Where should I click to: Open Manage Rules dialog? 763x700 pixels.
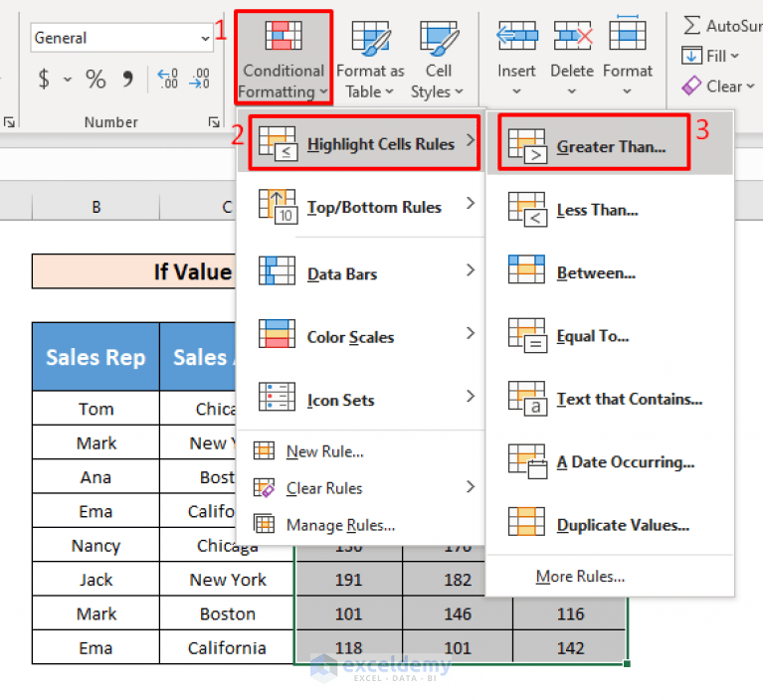[x=361, y=525]
